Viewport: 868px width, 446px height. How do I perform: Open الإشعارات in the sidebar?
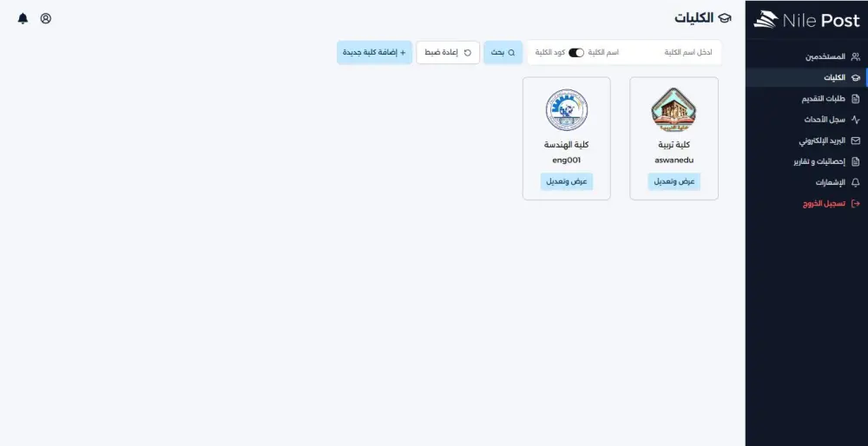tap(806, 182)
